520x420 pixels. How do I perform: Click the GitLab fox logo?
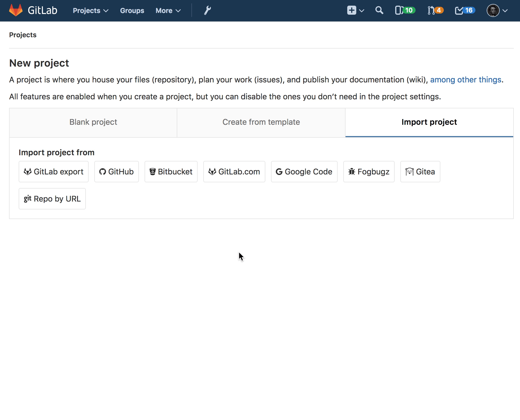tap(16, 10)
